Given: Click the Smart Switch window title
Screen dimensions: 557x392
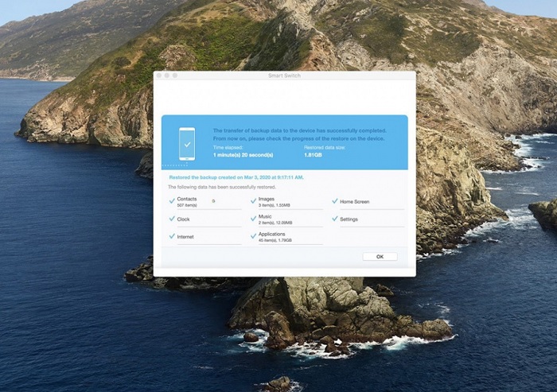Looking at the screenshot, I should coord(284,76).
